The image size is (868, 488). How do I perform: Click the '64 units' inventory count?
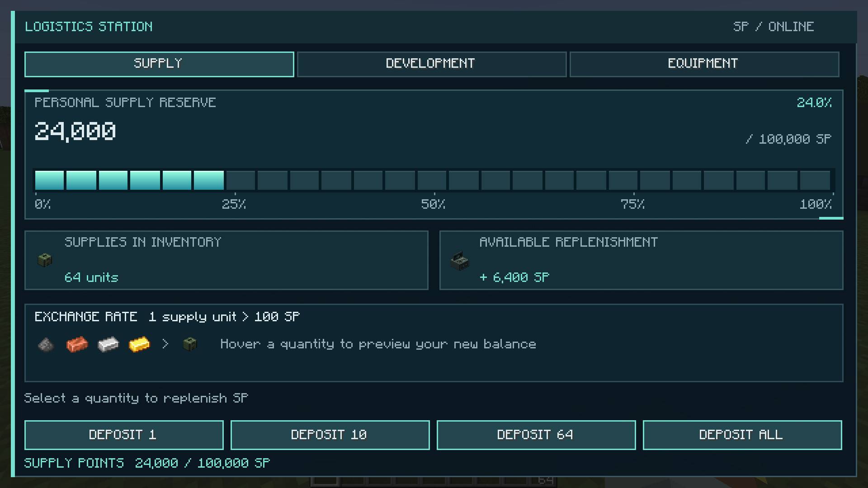coord(91,277)
